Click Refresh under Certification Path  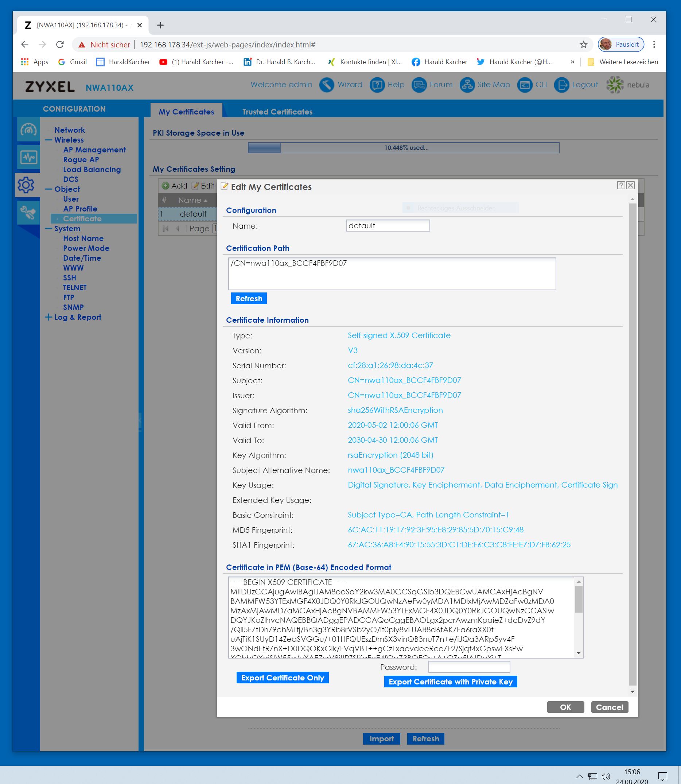[x=249, y=298]
